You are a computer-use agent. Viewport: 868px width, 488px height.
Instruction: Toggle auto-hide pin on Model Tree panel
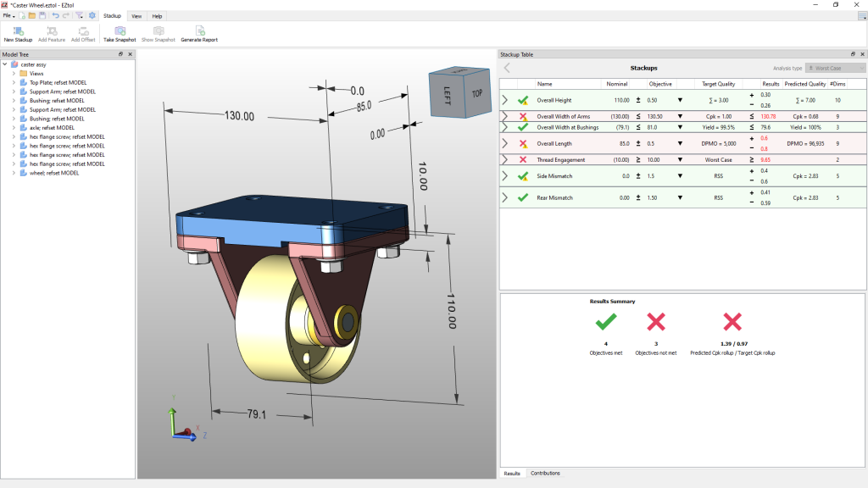[x=120, y=54]
